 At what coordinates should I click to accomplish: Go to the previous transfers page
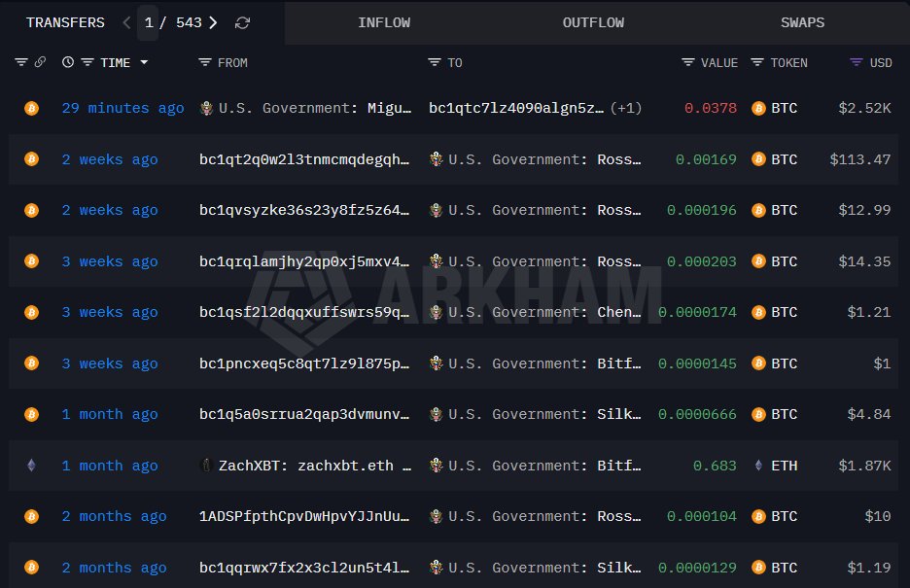(126, 22)
